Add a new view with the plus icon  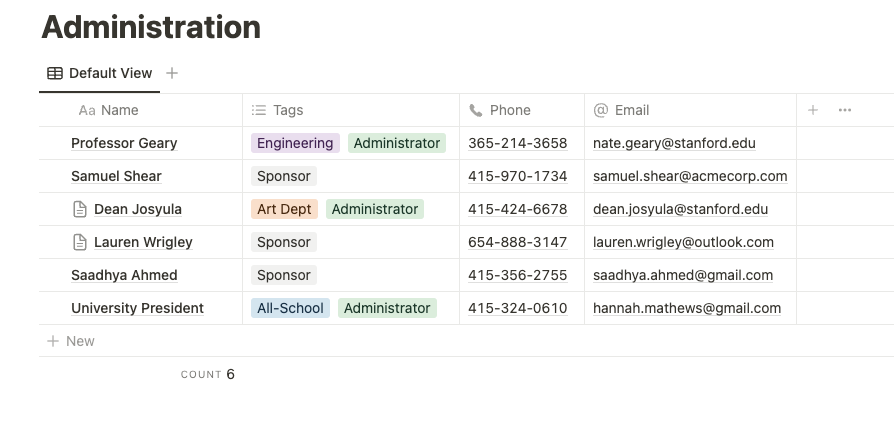tap(172, 73)
